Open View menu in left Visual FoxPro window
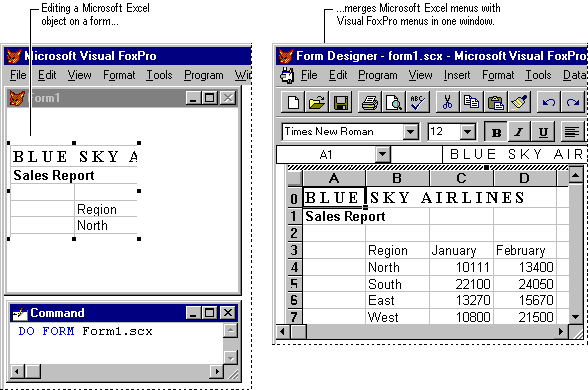The image size is (588, 390). 80,75
